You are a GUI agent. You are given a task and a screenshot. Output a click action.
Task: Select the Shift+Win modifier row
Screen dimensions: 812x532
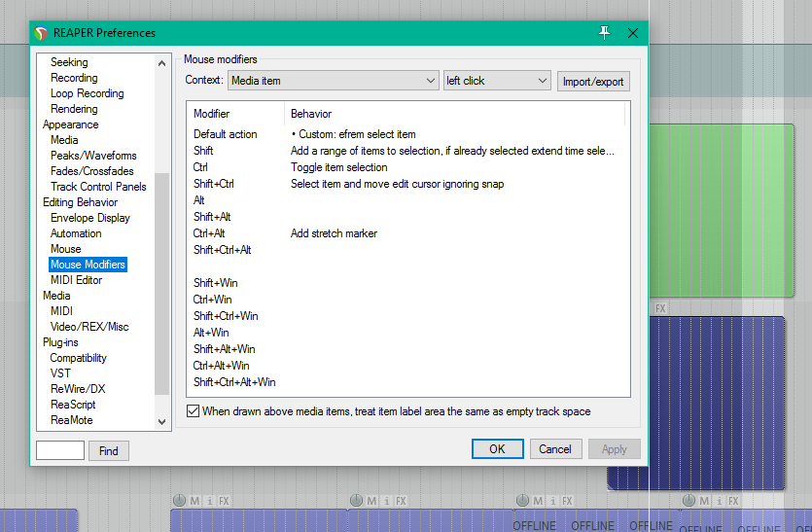[408, 283]
